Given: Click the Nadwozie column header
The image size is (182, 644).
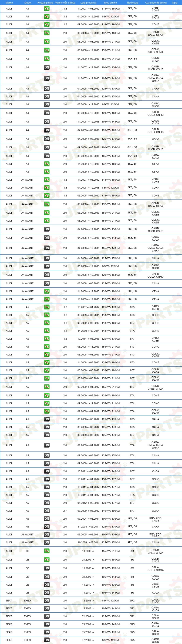Looking at the screenshot, I should point(132,3).
